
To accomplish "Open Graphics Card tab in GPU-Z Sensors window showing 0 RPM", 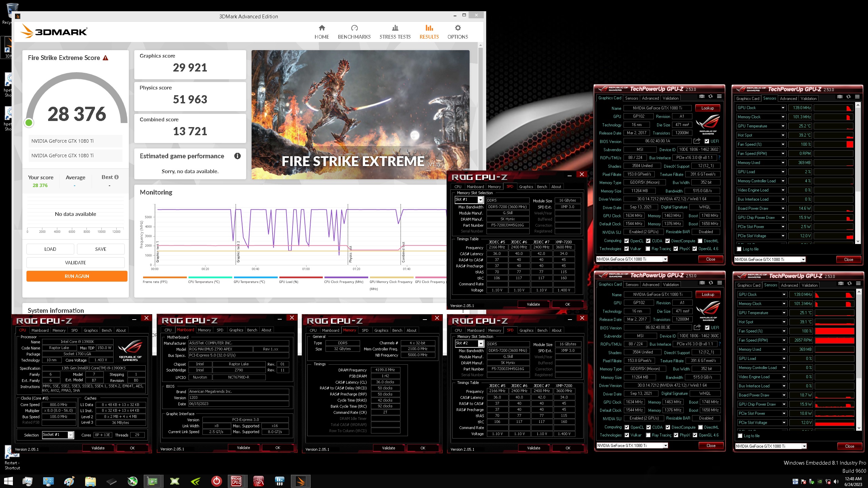I will 748,99.
